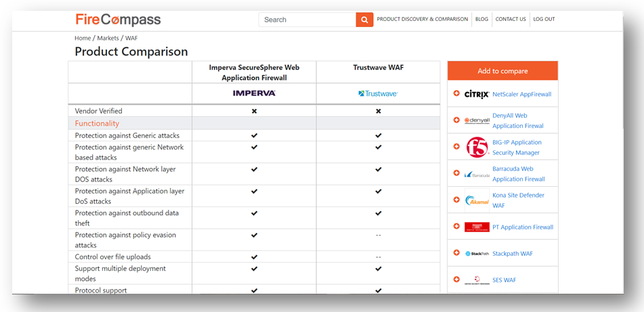
Task: Click Trustwave's Vendor Verified cross mark
Action: point(379,111)
